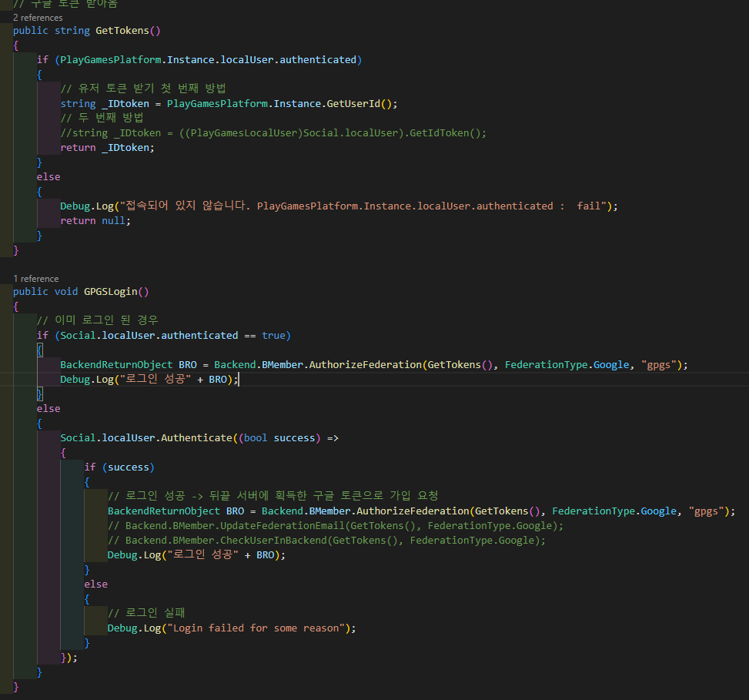Click the 'if (success)' condition
749x700 pixels.
pos(119,467)
